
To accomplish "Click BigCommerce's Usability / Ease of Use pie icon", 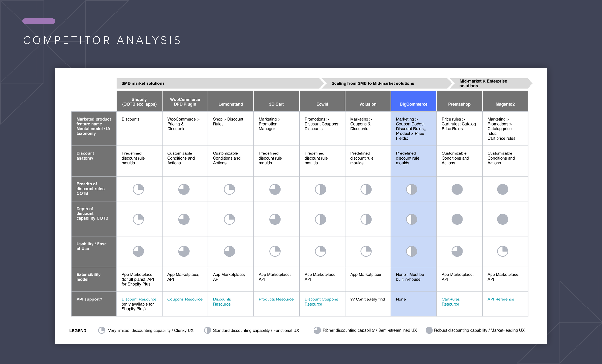I will 412,251.
